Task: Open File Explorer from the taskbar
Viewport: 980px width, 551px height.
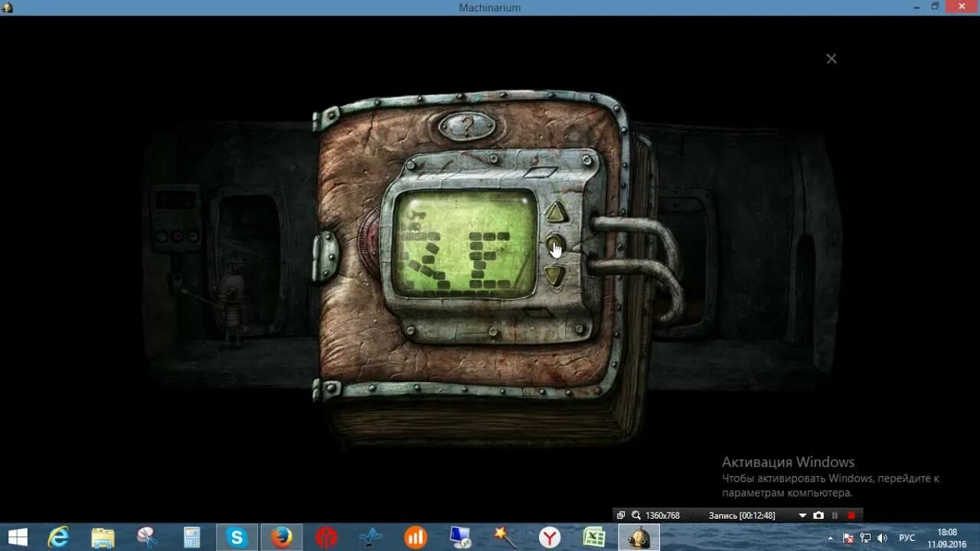Action: coord(103,537)
